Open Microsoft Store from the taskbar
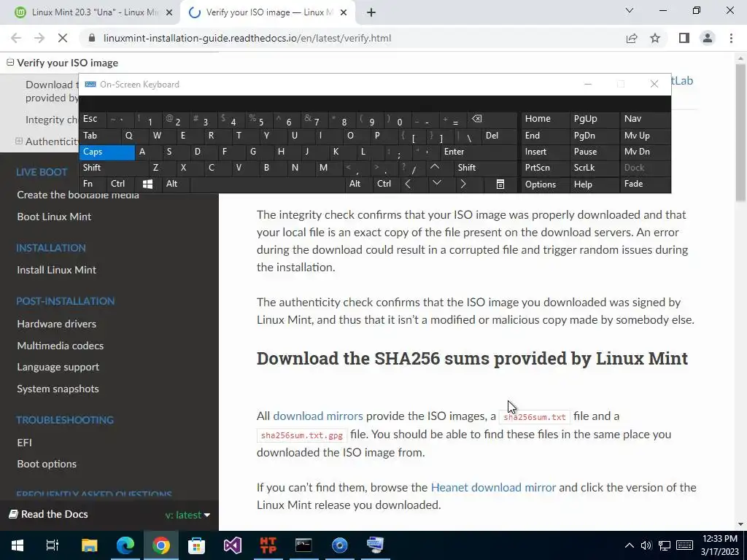 pyautogui.click(x=196, y=545)
